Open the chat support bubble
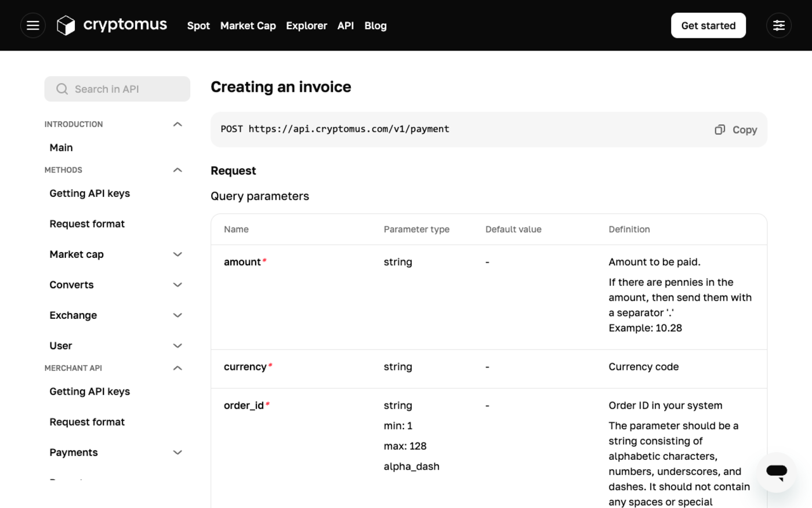This screenshot has width=812, height=508. tap(776, 472)
